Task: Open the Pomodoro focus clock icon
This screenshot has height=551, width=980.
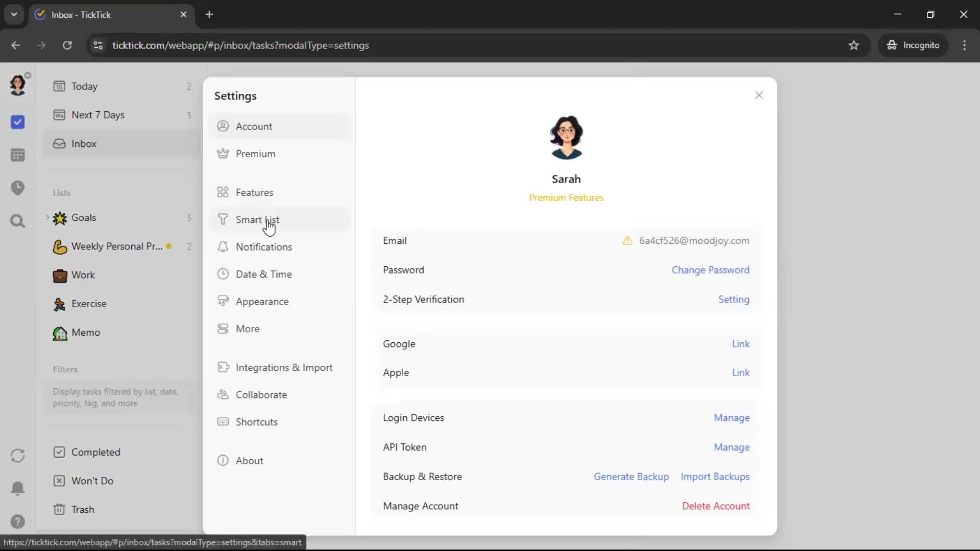Action: (x=17, y=188)
